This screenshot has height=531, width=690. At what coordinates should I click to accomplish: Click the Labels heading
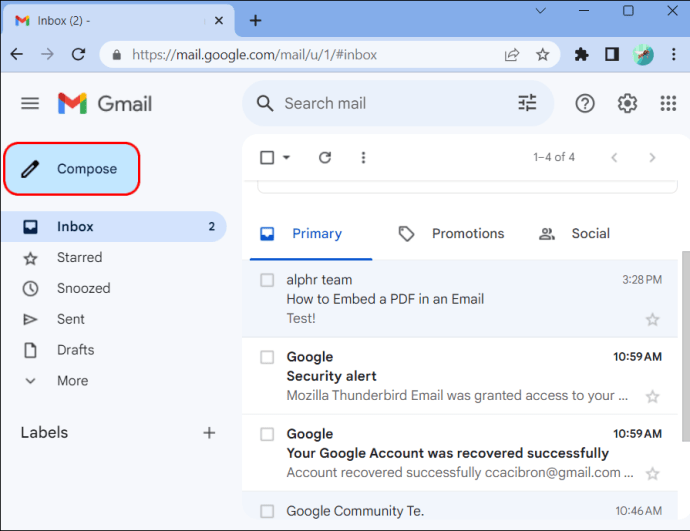tap(44, 433)
